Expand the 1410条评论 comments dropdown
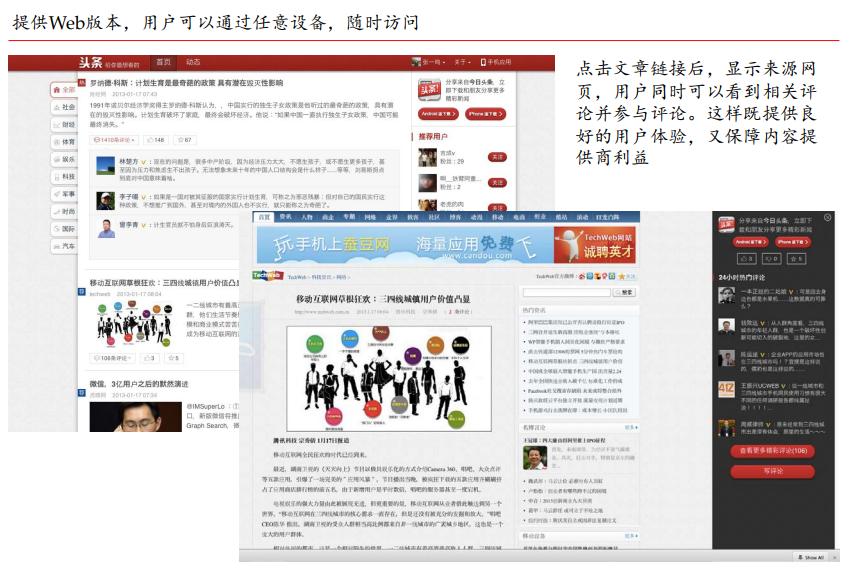Image resolution: width=859 pixels, height=581 pixels. [x=114, y=140]
